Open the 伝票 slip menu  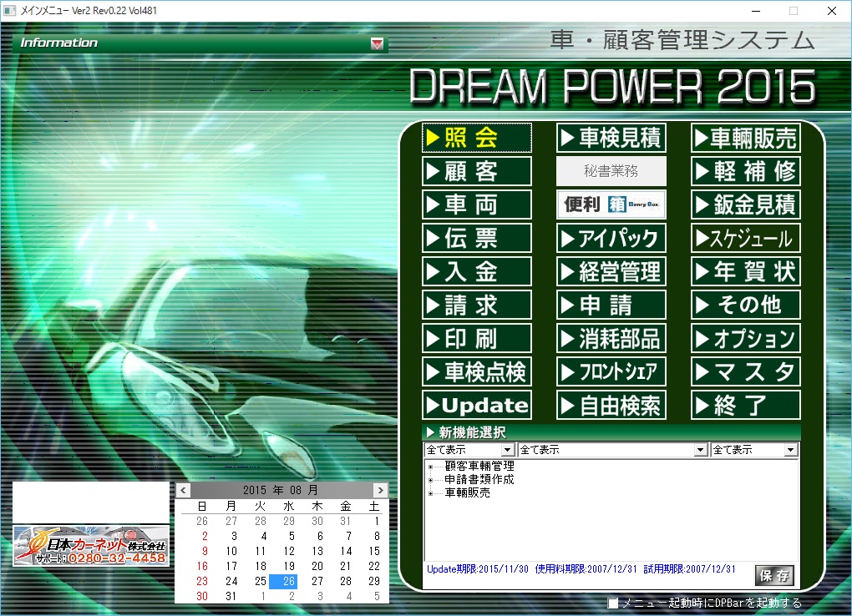click(476, 238)
